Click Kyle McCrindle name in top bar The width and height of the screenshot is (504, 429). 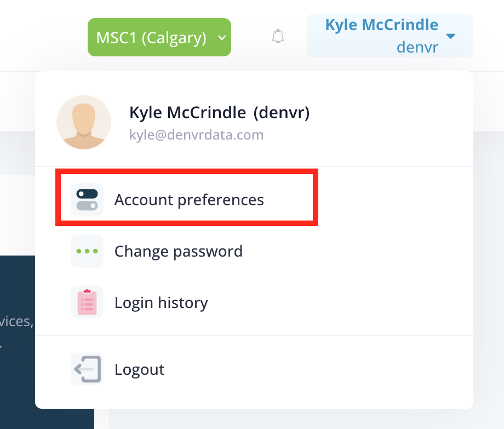pyautogui.click(x=381, y=25)
